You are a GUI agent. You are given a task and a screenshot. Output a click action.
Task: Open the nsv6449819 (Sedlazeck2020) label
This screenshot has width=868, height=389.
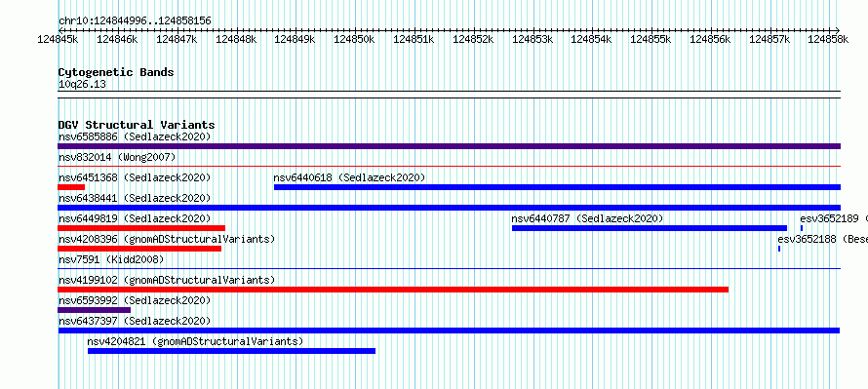tap(135, 218)
